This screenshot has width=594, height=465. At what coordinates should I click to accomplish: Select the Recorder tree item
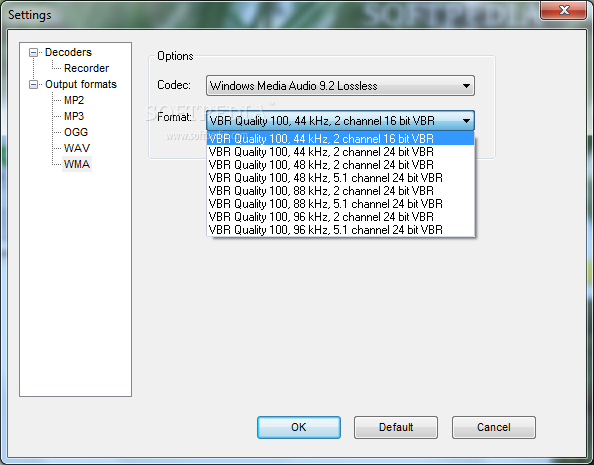(x=86, y=68)
